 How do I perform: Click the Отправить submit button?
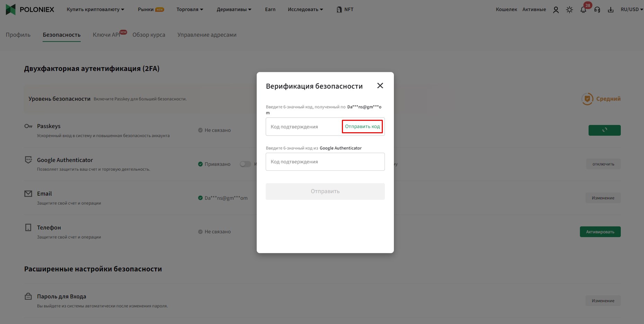pyautogui.click(x=325, y=191)
